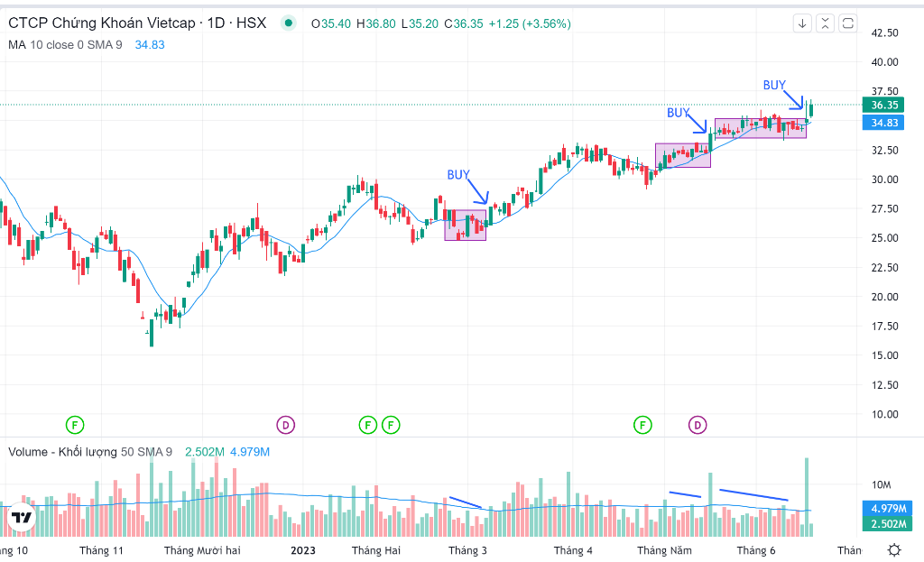
Task: Open the F marker above Tháng Năm
Action: click(642, 424)
